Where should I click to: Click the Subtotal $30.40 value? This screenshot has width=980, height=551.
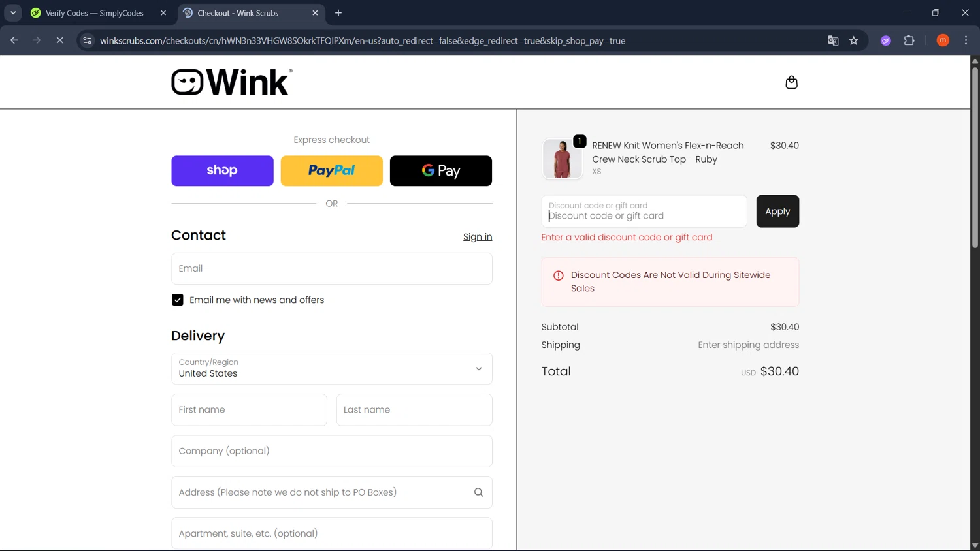(785, 327)
